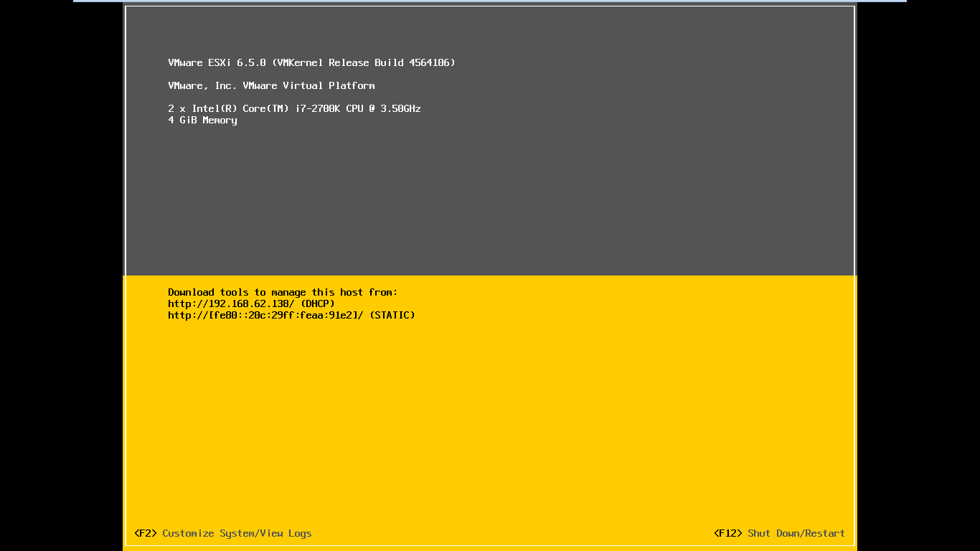Select the F12 Shut Down/Restart option
This screenshot has width=980, height=551.
[779, 533]
